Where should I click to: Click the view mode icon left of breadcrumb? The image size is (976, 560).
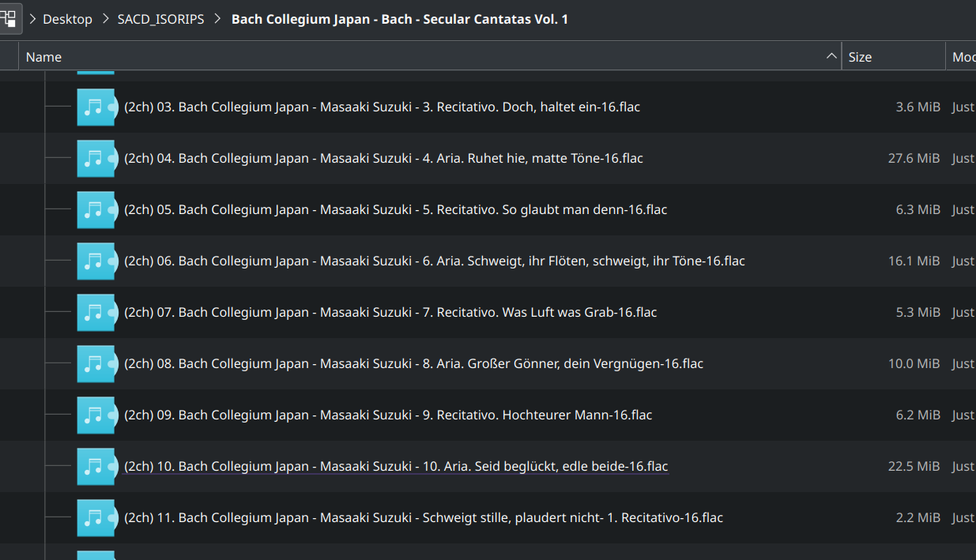click(8, 19)
